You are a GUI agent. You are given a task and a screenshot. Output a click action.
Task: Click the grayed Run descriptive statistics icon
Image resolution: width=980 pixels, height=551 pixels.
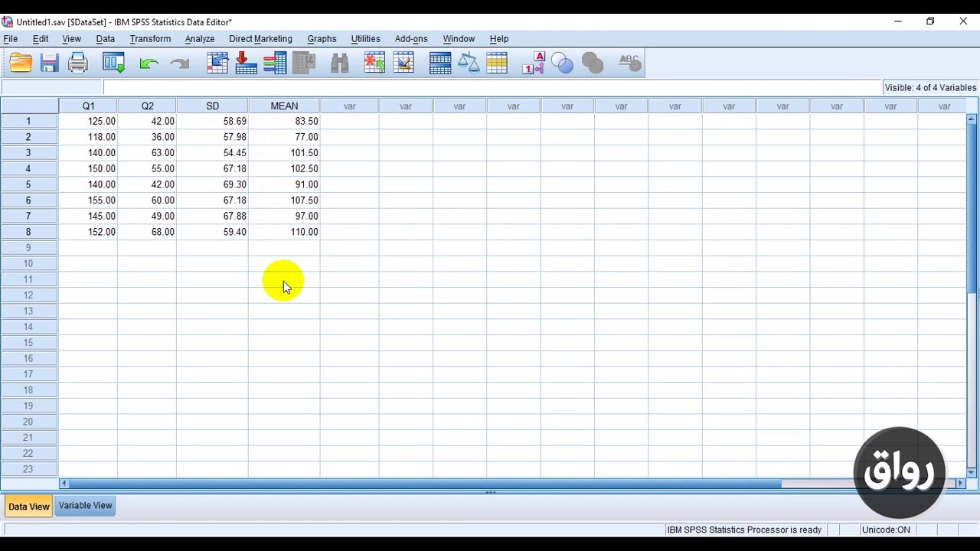pyautogui.click(x=304, y=63)
